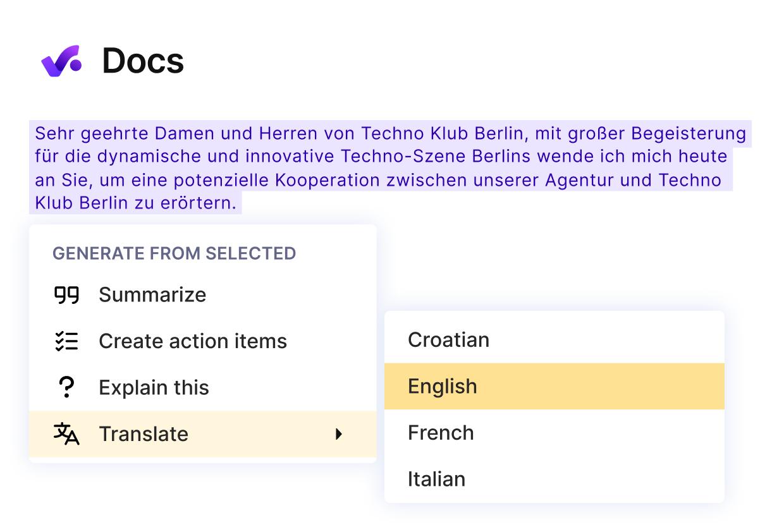This screenshot has height=532, width=784.
Task: Select Create action items
Action: 193,341
